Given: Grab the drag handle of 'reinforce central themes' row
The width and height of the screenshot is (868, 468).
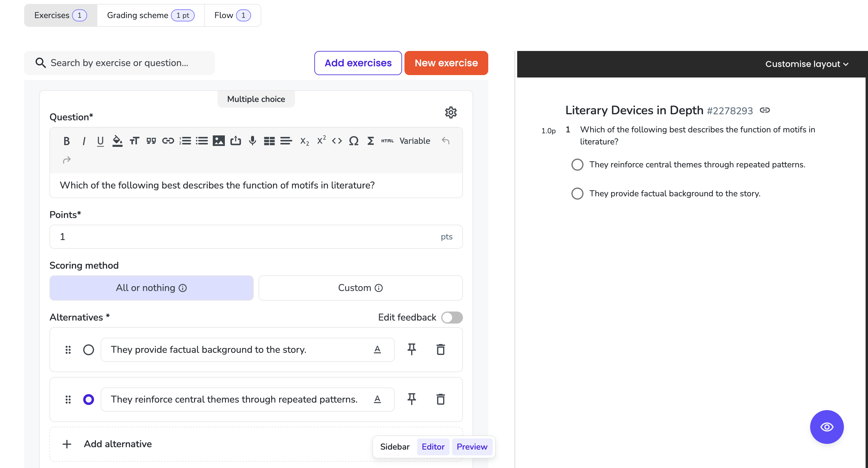Looking at the screenshot, I should coord(68,399).
